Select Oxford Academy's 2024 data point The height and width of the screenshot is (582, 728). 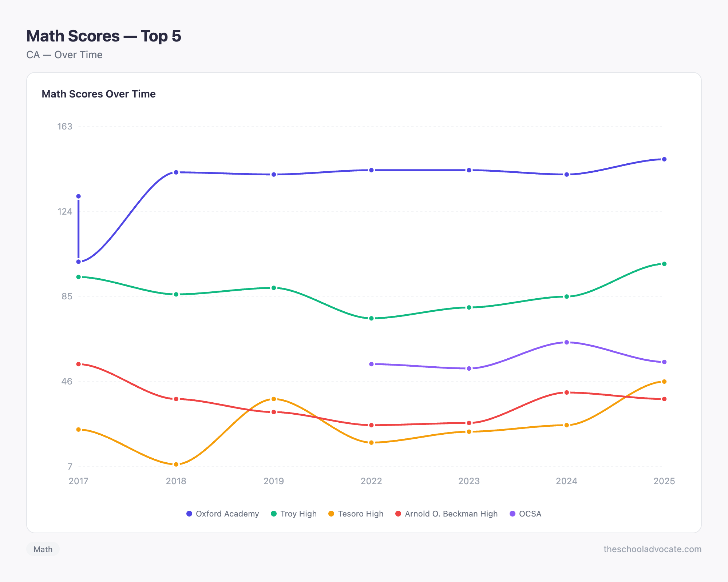(x=566, y=175)
